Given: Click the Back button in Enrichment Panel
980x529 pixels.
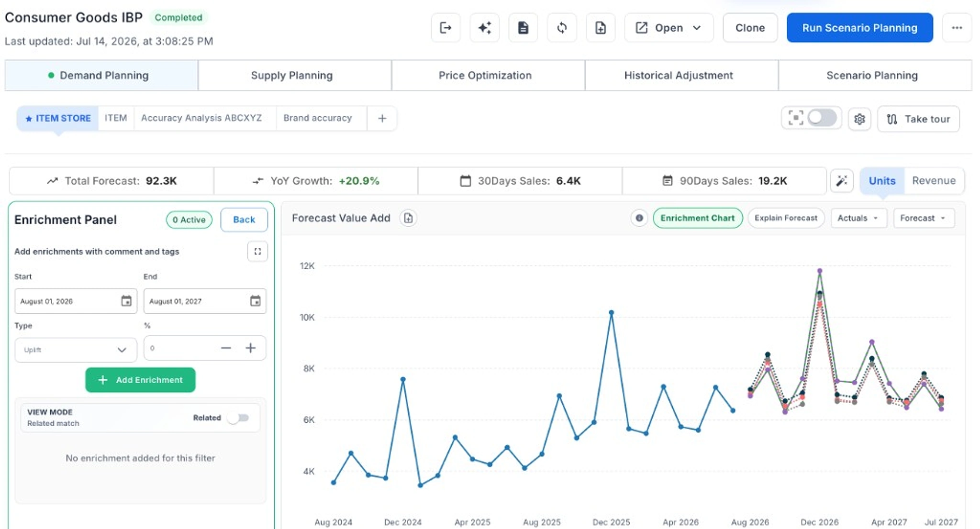Looking at the screenshot, I should tap(244, 220).
